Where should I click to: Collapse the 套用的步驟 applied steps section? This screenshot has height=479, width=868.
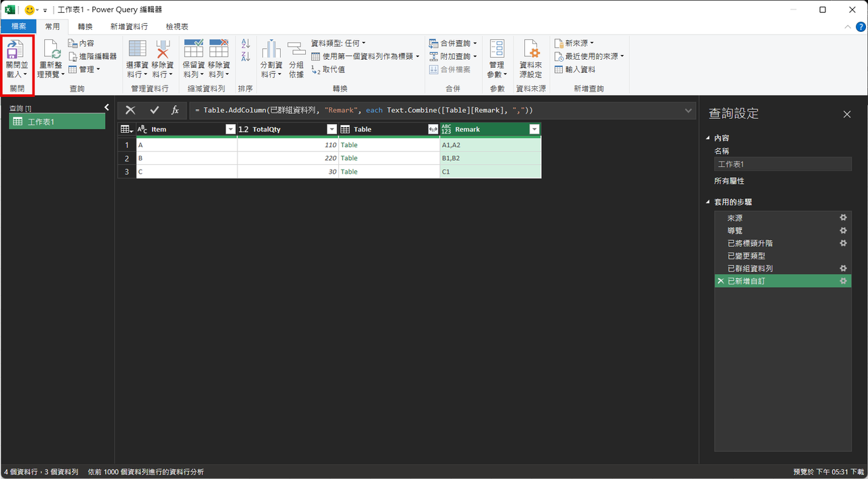pyautogui.click(x=709, y=202)
